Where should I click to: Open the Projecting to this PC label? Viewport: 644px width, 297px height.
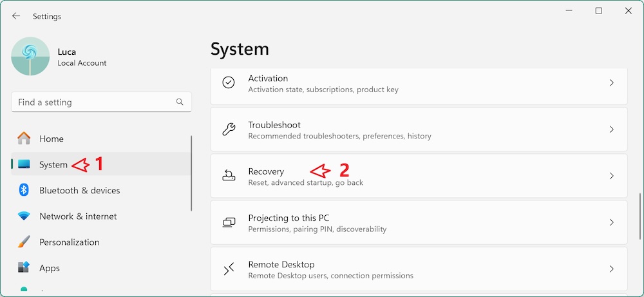[289, 218]
